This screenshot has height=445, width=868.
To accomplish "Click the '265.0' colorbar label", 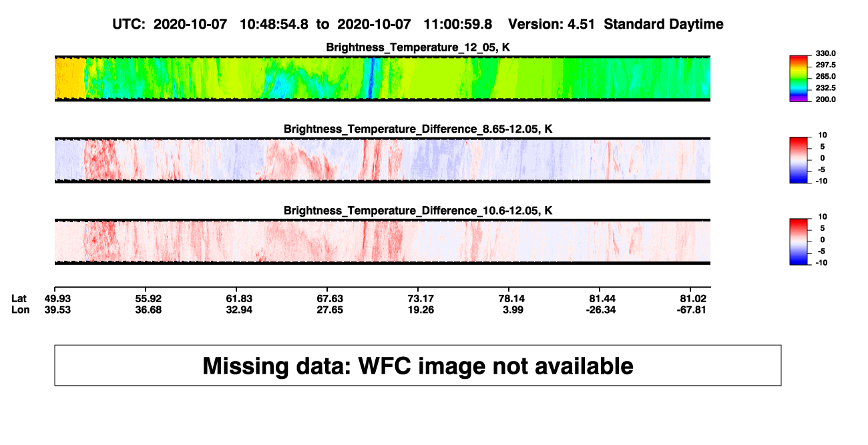I will tap(827, 76).
